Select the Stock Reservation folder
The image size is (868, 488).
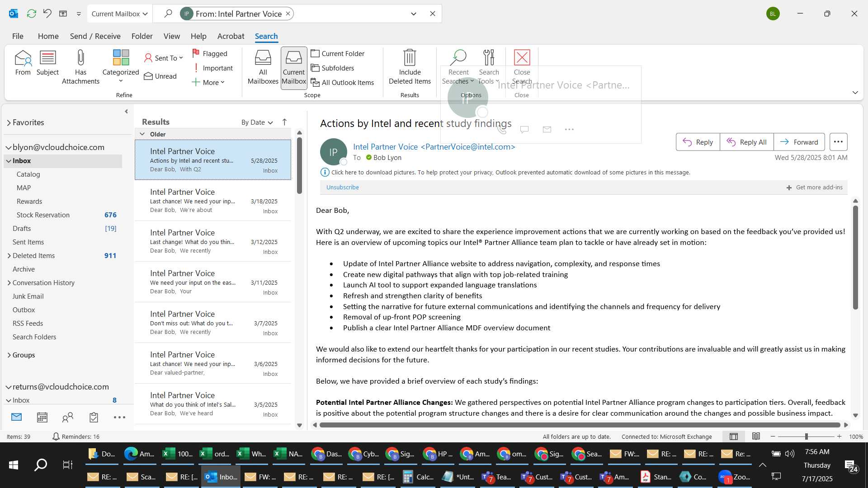pyautogui.click(x=43, y=215)
